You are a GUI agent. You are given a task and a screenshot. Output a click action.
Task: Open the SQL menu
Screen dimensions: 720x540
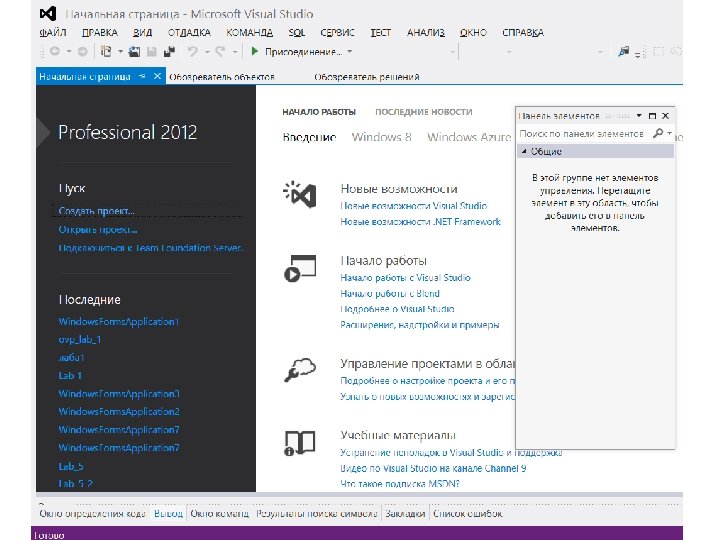click(297, 33)
